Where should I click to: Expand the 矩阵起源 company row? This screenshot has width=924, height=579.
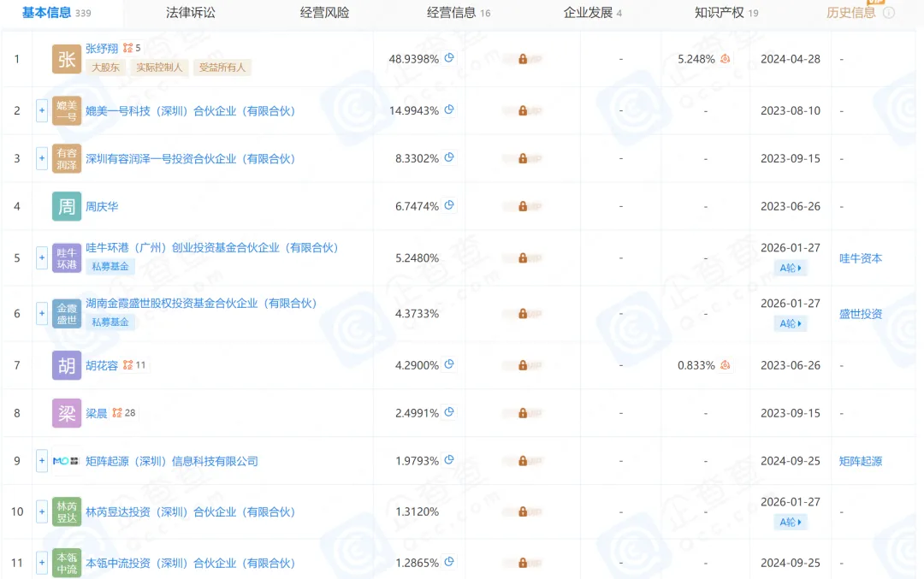42,461
